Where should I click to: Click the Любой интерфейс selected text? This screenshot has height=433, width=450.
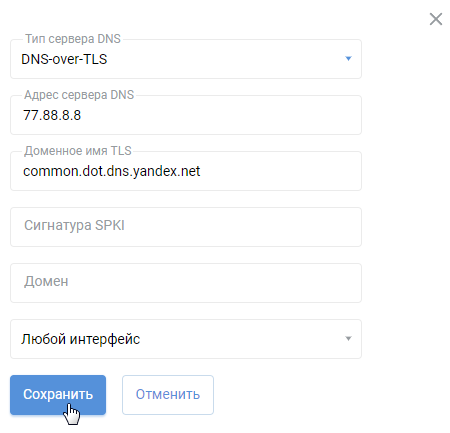tap(81, 339)
